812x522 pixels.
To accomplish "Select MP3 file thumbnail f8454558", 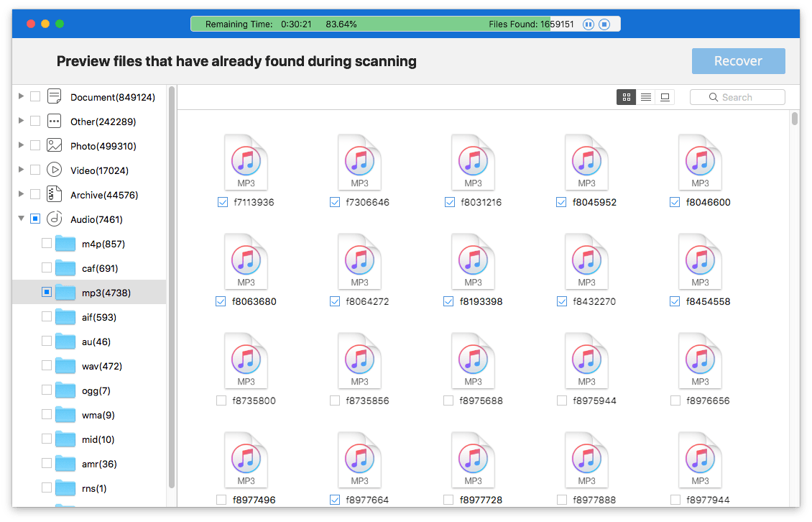I will [700, 261].
